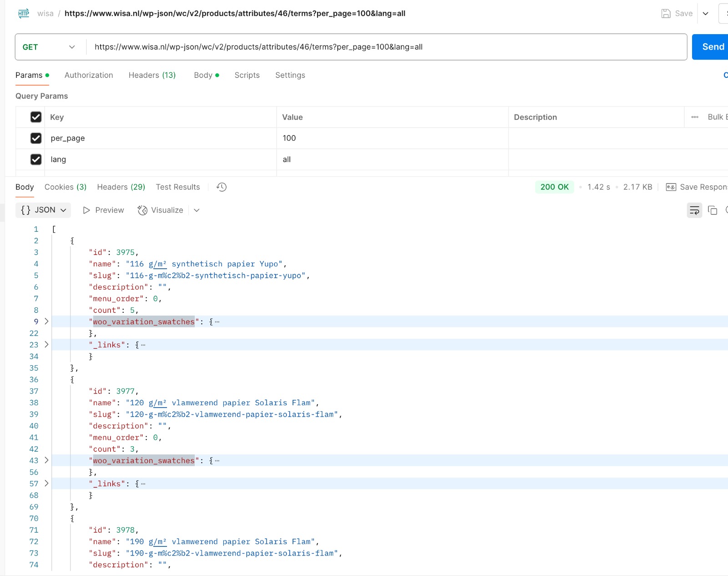Open the dropdown arrow next to Visualize
The image size is (728, 576).
pos(197,210)
